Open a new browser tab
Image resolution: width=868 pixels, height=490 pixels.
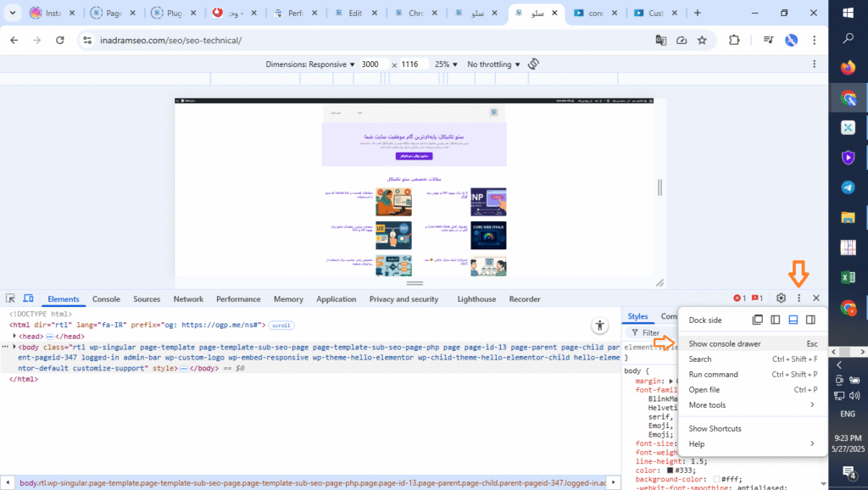pyautogui.click(x=697, y=13)
